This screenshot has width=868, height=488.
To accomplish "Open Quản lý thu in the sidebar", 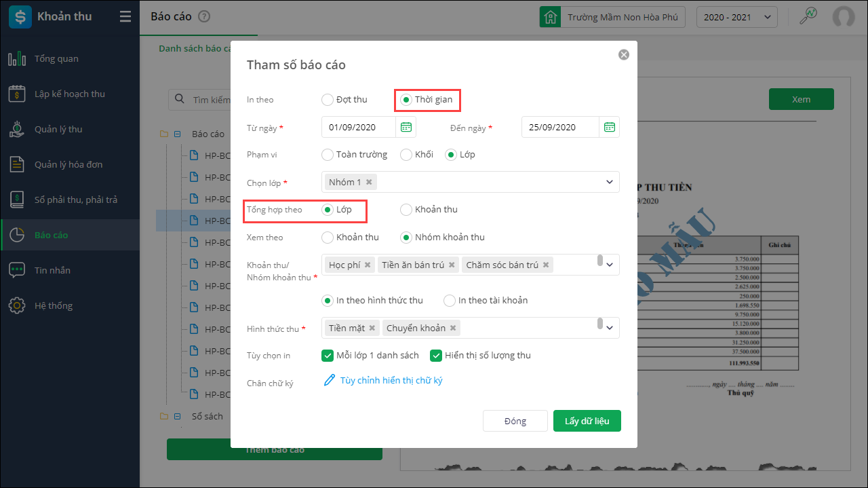I will (70, 130).
